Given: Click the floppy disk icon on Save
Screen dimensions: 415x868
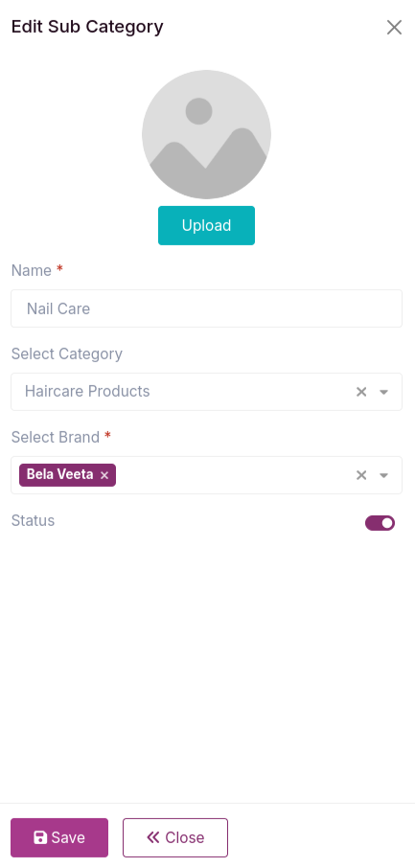Looking at the screenshot, I should [40, 837].
